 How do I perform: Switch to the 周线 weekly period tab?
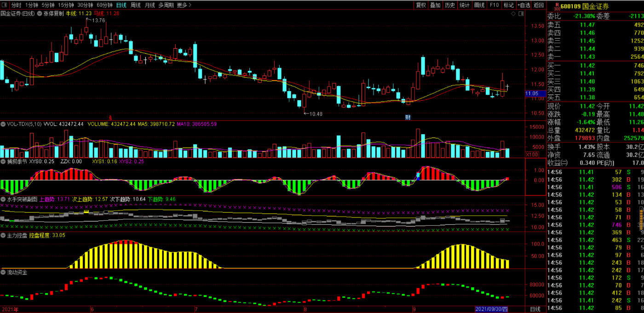click(136, 5)
